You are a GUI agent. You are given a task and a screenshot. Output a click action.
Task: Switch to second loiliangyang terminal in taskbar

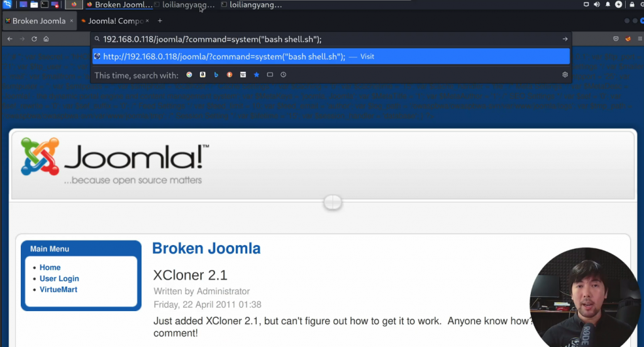(x=252, y=5)
